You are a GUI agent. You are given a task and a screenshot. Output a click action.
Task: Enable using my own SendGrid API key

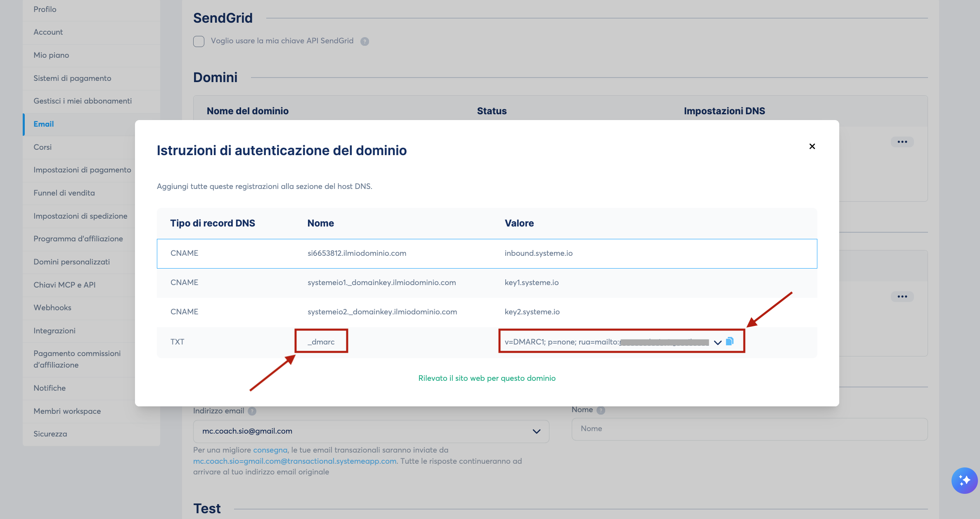click(x=199, y=41)
